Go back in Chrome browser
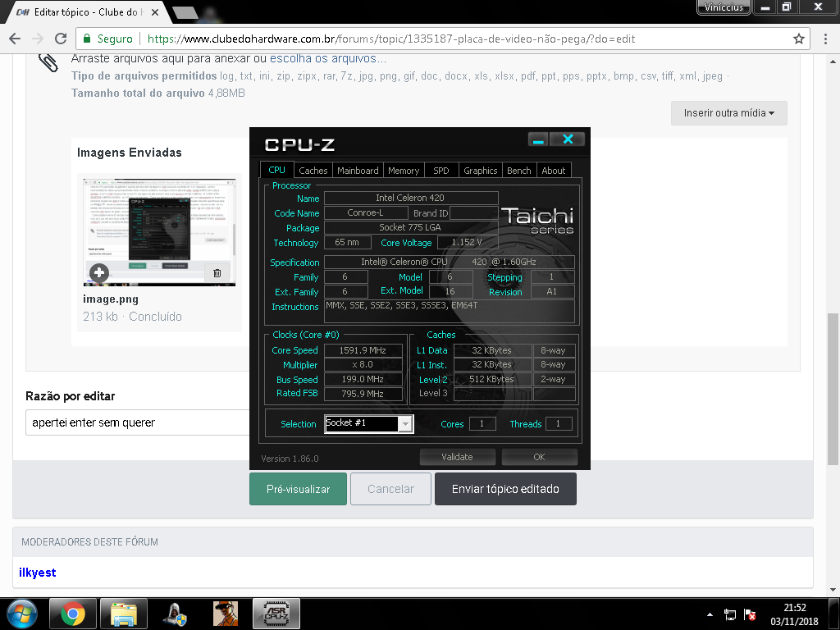840x630 pixels. tap(15, 39)
